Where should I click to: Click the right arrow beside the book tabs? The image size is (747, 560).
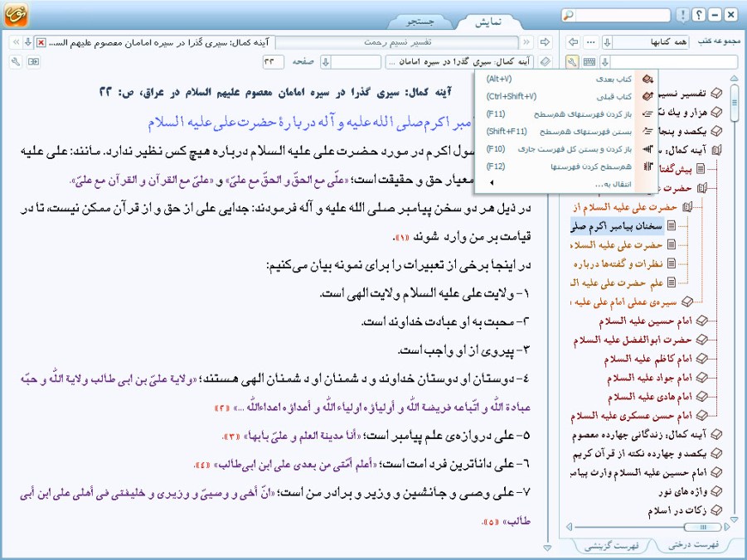[x=545, y=42]
